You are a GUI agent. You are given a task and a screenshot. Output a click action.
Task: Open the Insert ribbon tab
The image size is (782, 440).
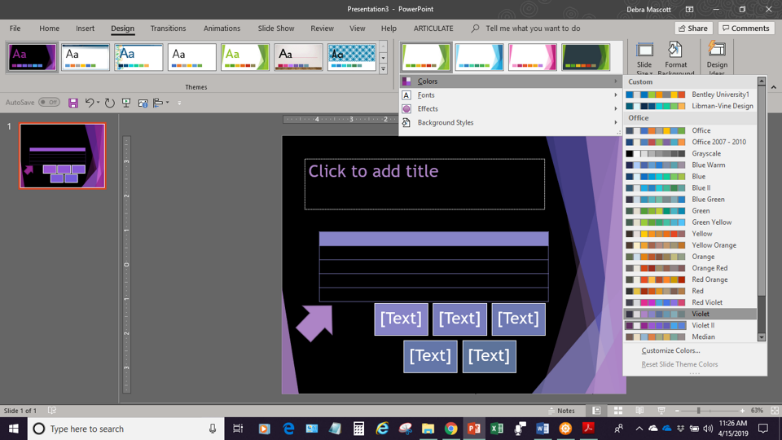(x=85, y=28)
